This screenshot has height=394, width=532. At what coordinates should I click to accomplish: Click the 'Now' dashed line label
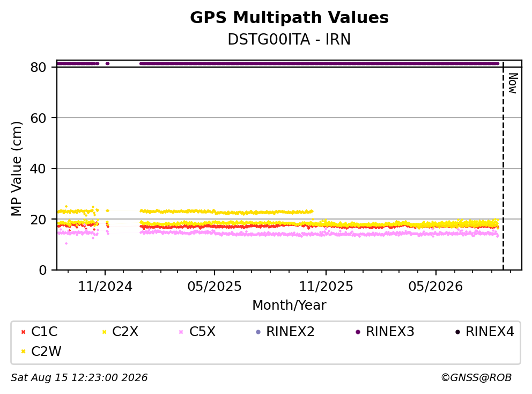click(x=513, y=83)
